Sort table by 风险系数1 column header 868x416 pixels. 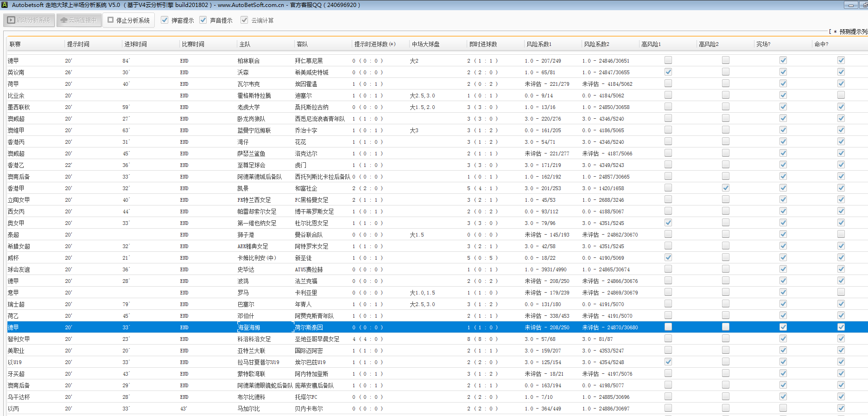pos(539,44)
